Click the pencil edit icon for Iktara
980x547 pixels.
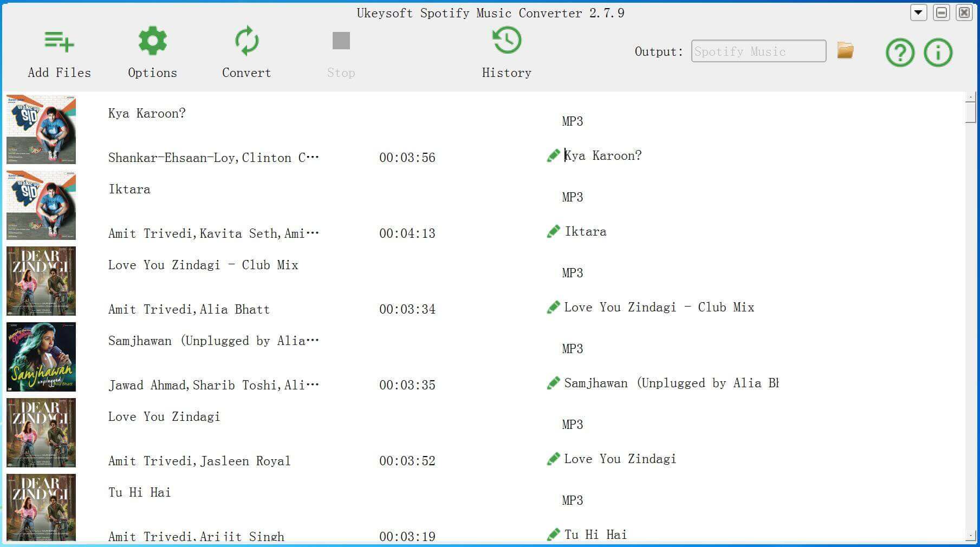pyautogui.click(x=553, y=232)
